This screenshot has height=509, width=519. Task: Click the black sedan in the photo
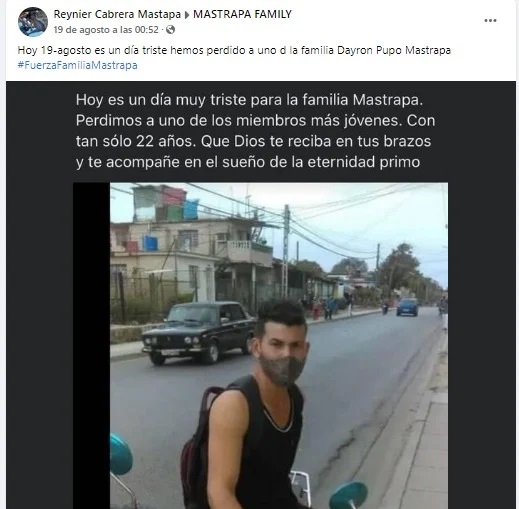pyautogui.click(x=199, y=332)
